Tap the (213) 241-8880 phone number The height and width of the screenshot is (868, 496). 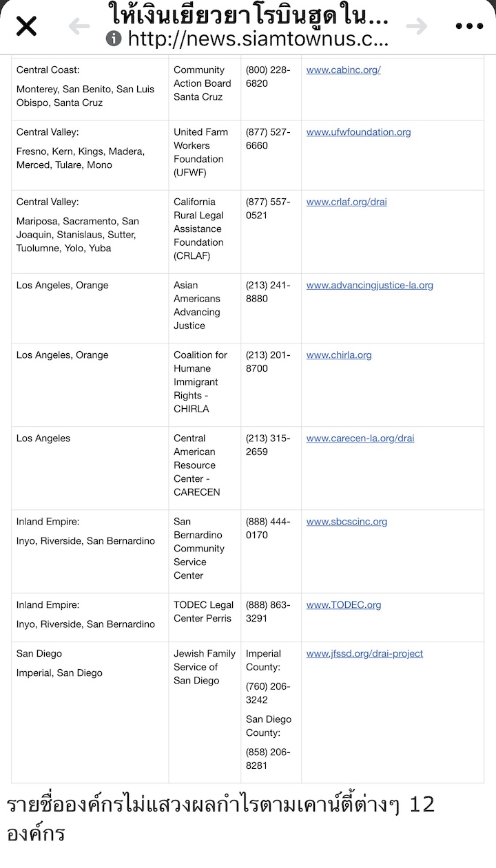click(269, 292)
